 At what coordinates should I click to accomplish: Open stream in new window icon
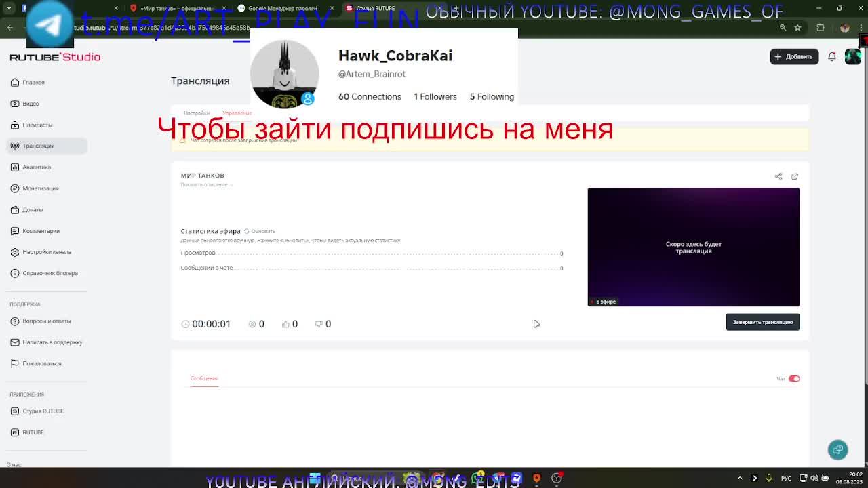pos(795,176)
